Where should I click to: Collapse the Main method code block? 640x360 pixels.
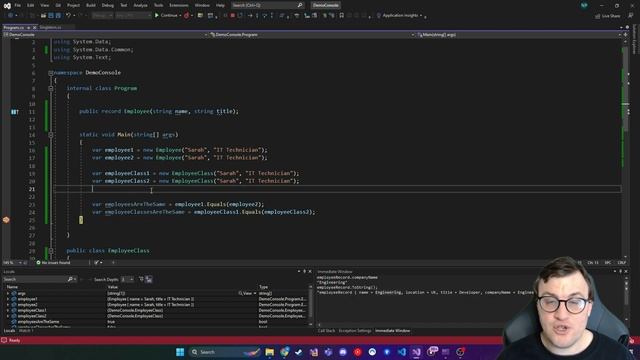pyautogui.click(x=51, y=135)
